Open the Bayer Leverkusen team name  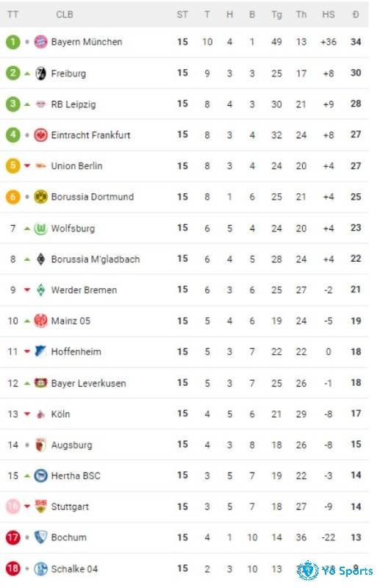click(88, 383)
